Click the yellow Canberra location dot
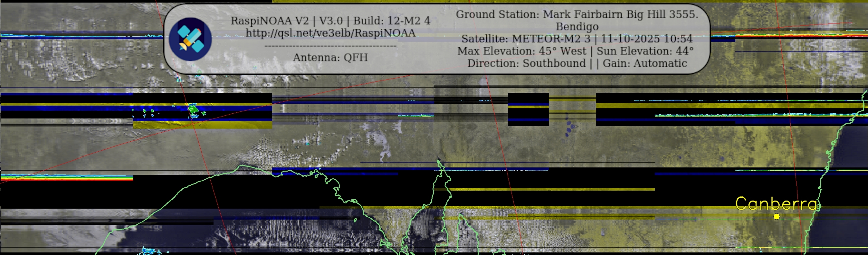 [776, 217]
